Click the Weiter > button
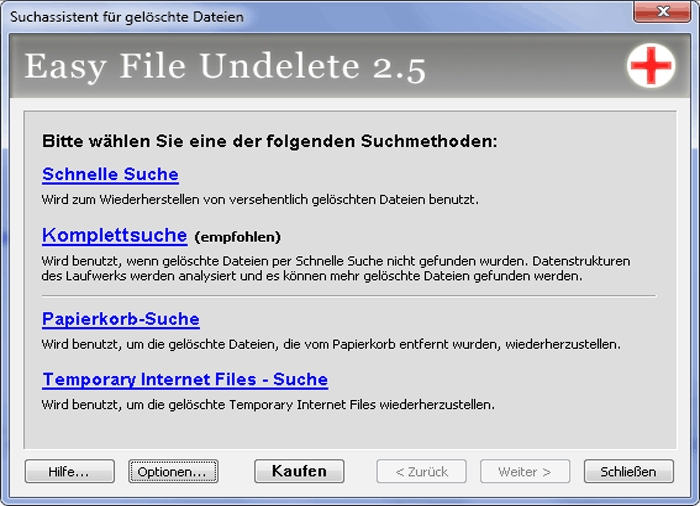The image size is (700, 506). (525, 471)
